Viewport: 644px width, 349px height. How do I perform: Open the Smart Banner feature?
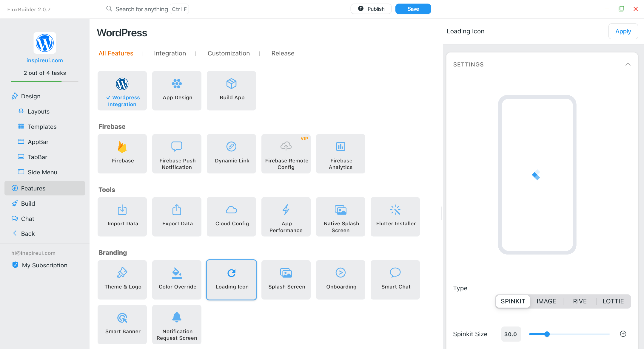(x=122, y=324)
